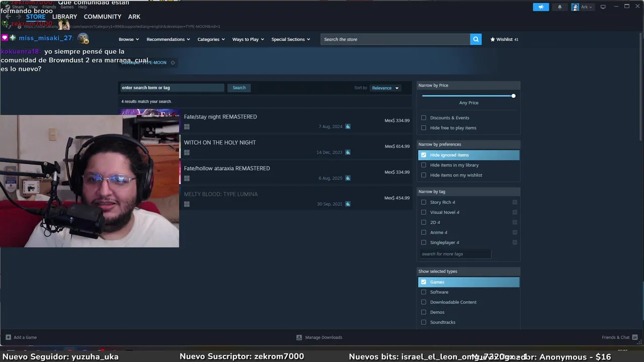
Task: Collapse the Narrow by Price section
Action: point(468,85)
